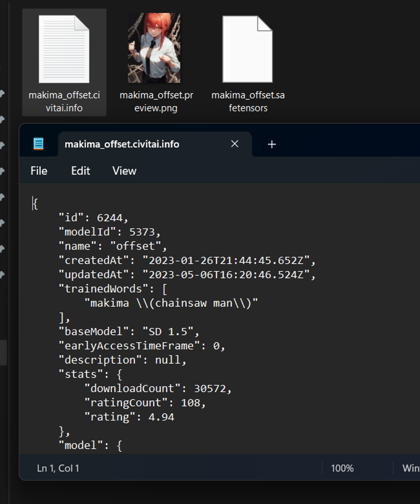This screenshot has height=504, width=420.
Task: Click the "updatedAt" timestamp line
Action: point(187,274)
